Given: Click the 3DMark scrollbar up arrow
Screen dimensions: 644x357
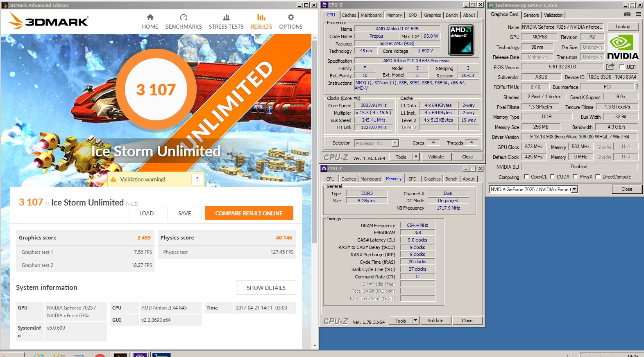Looking at the screenshot, I should point(315,38).
